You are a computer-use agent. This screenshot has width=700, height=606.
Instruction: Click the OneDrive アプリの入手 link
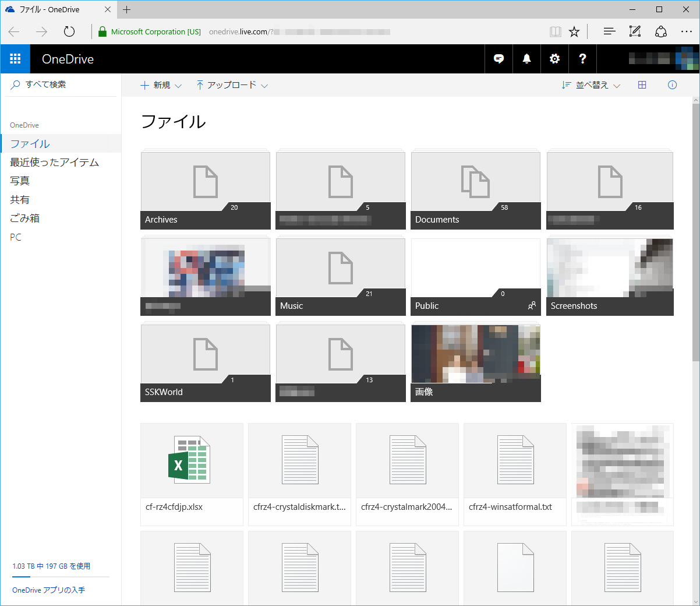[48, 590]
